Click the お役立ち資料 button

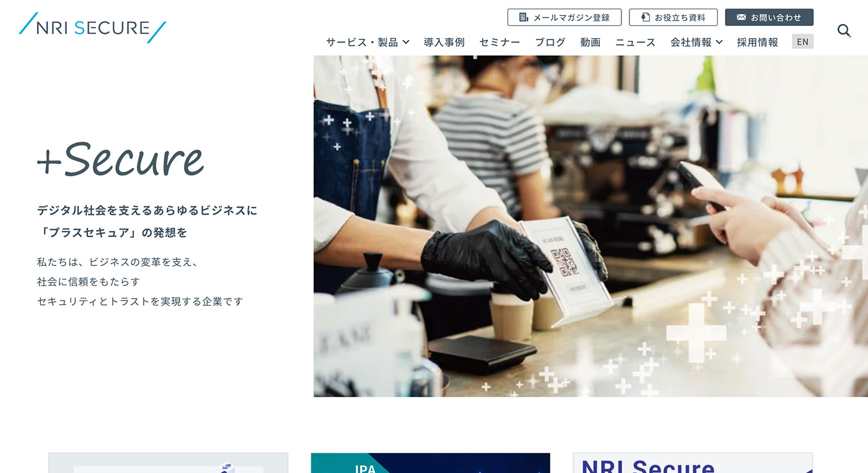673,17
